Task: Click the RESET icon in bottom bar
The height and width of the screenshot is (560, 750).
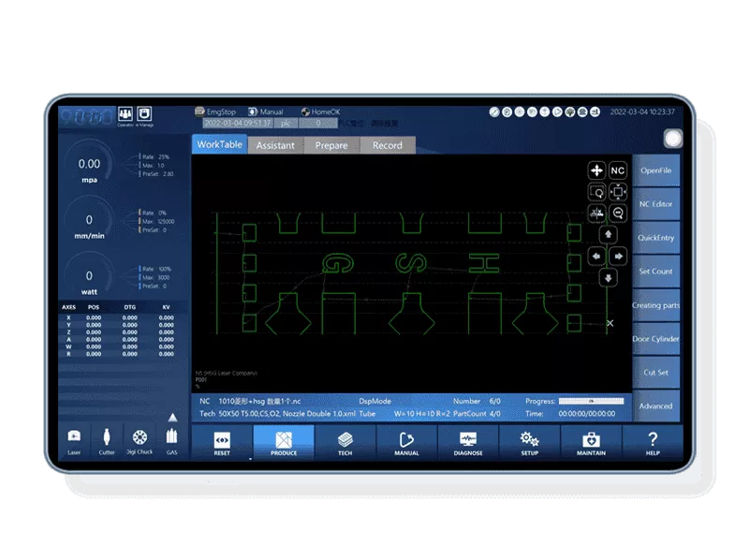Action: click(222, 443)
